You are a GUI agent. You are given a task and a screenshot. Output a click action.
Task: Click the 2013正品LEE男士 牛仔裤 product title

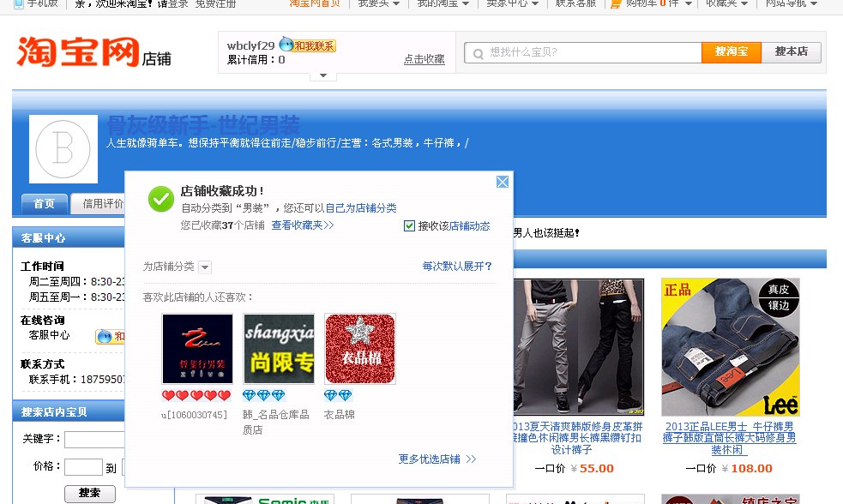[x=730, y=438]
